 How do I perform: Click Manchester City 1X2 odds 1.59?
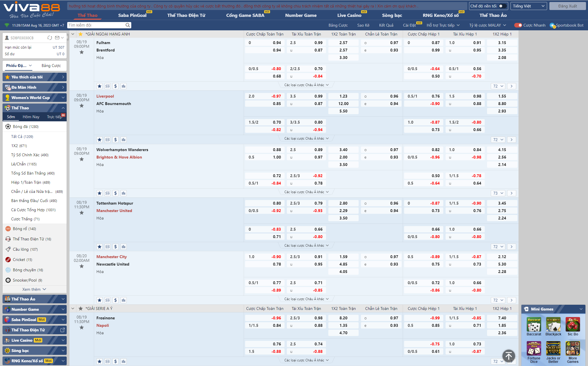click(343, 257)
